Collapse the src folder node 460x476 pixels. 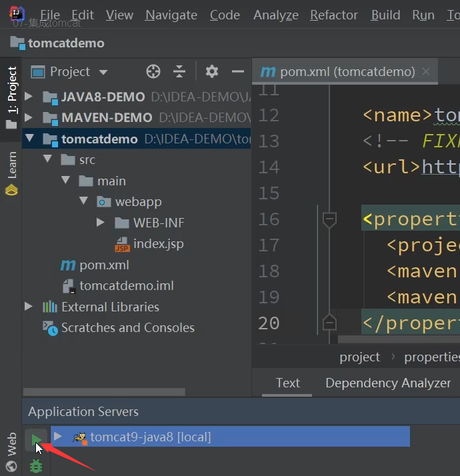48,159
